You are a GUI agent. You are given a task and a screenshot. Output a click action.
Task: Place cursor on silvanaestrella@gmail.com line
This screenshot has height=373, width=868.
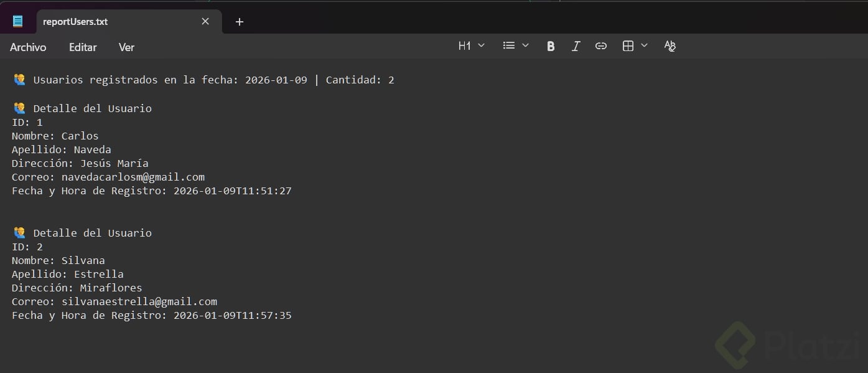(139, 301)
